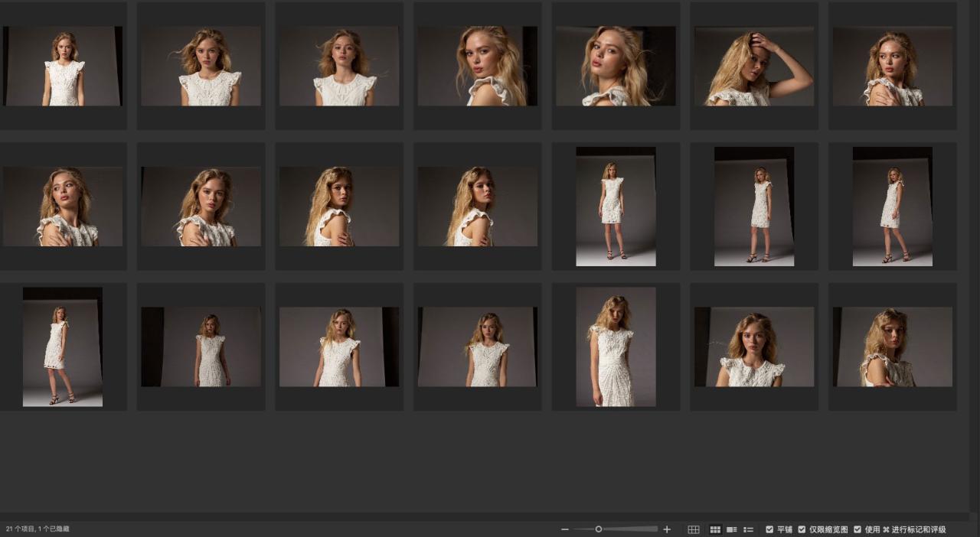Select the last thumbnail in the middle row
The height and width of the screenshot is (537, 980).
(893, 207)
